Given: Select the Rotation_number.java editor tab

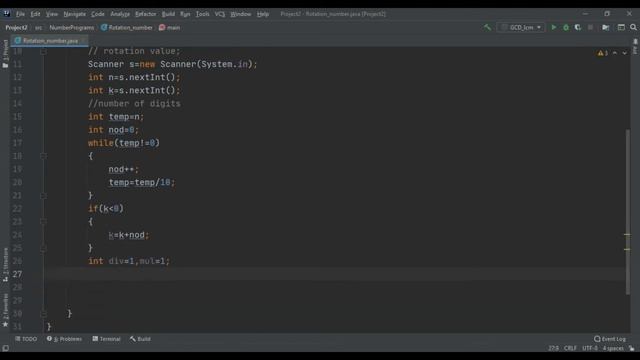Looking at the screenshot, I should (x=49, y=41).
